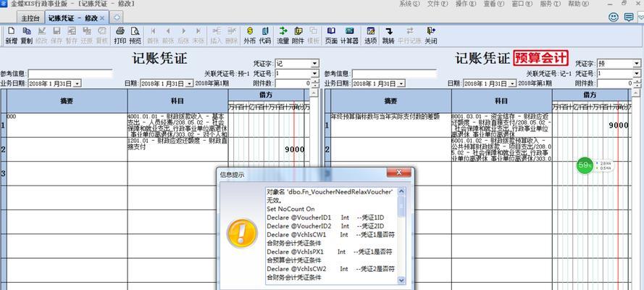Click the 删除 (Delete) toolbar icon

click(x=231, y=36)
